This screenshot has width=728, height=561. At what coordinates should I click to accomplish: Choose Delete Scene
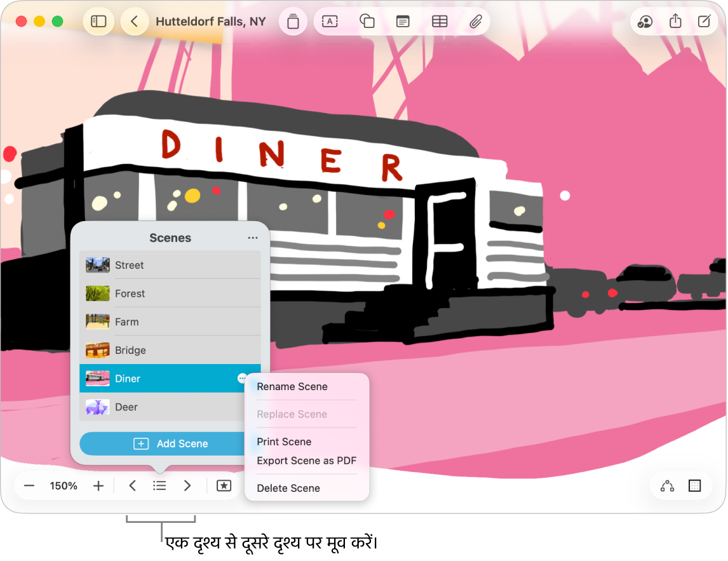pyautogui.click(x=288, y=488)
